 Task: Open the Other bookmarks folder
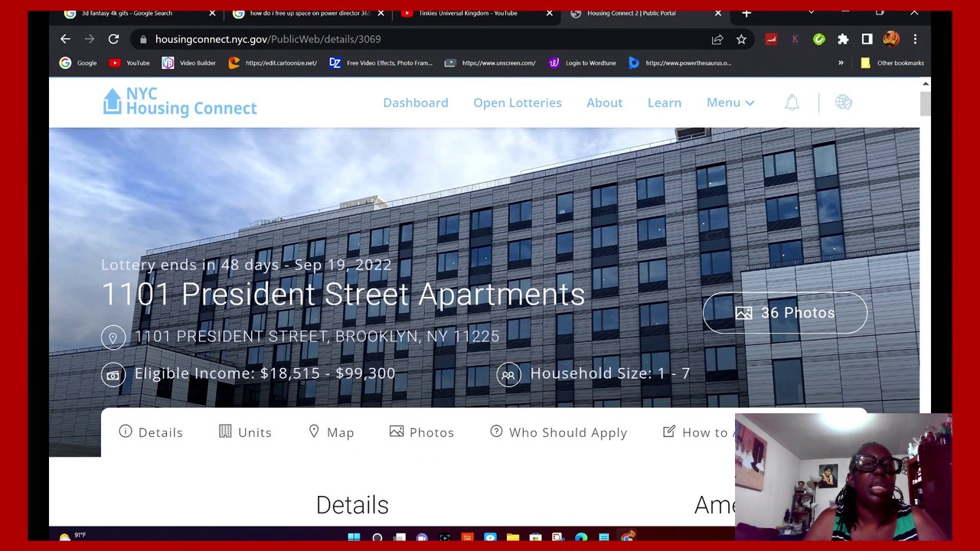[x=893, y=63]
